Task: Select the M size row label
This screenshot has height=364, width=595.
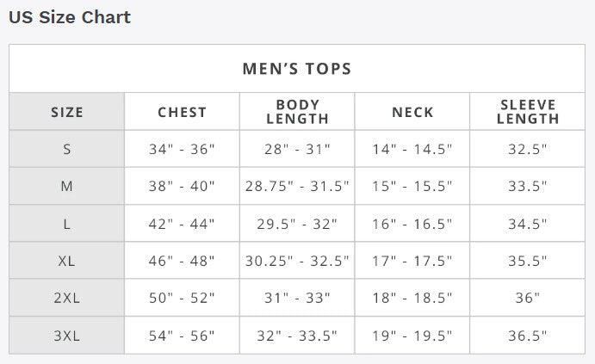Action: (67, 186)
